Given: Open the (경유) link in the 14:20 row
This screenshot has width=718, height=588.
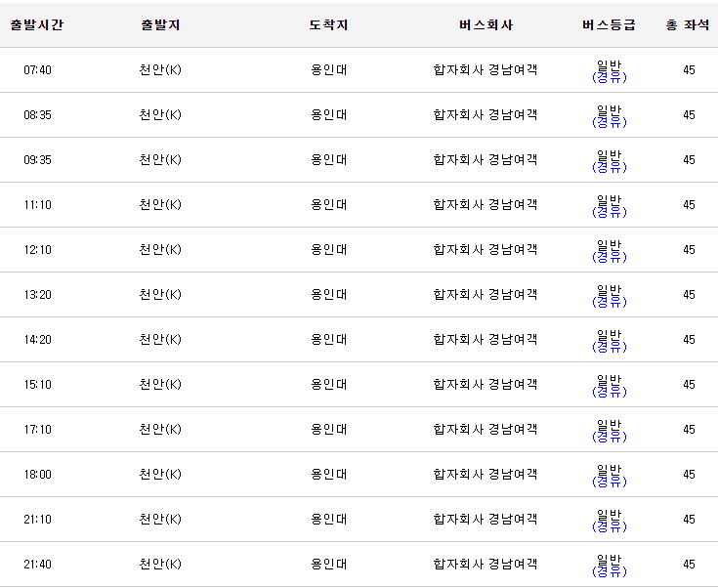Looking at the screenshot, I should coord(609,346).
